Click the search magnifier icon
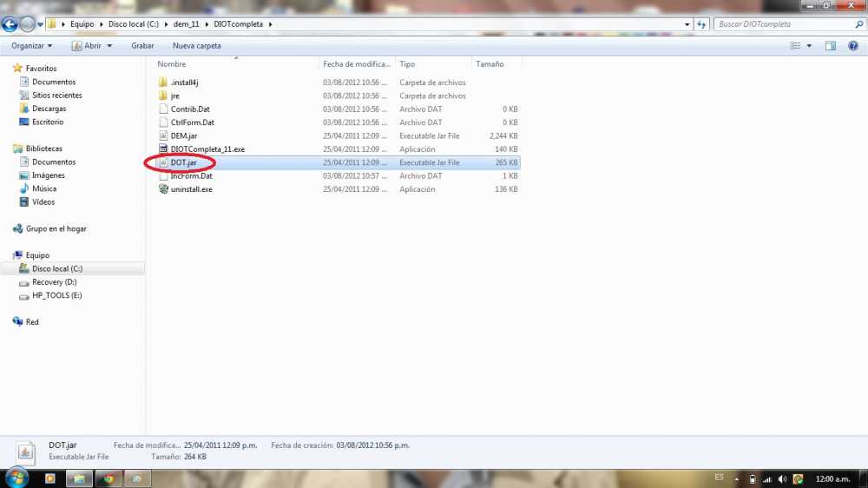The image size is (868, 488). [859, 24]
